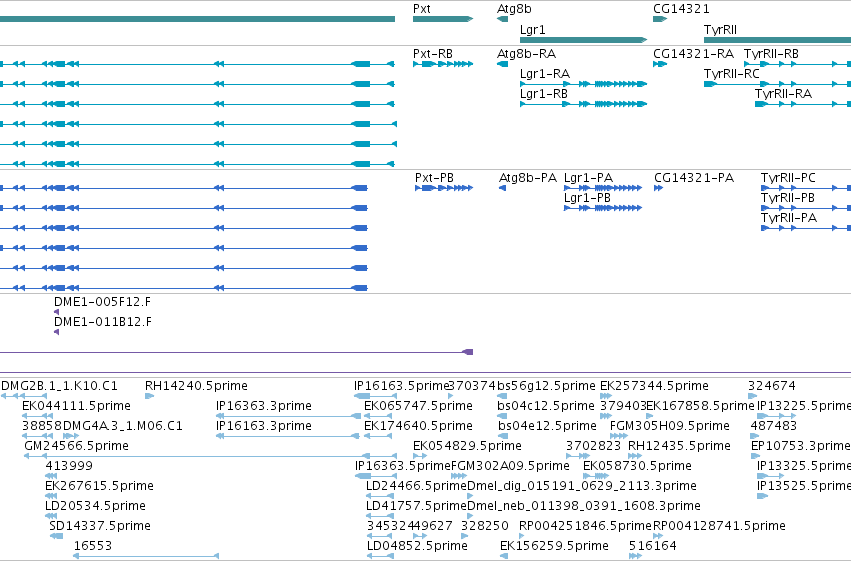This screenshot has height=561, width=851.
Task: Select the Pxt-PB protein label
Action: coord(434,178)
